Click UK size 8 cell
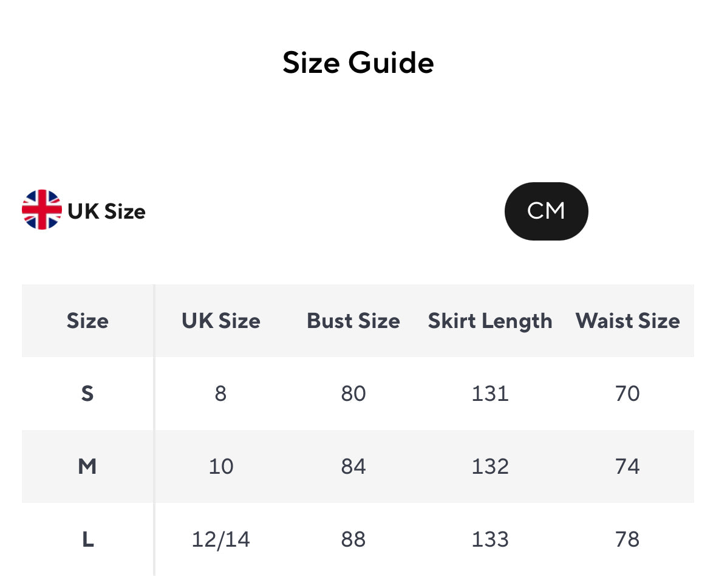 tap(220, 394)
